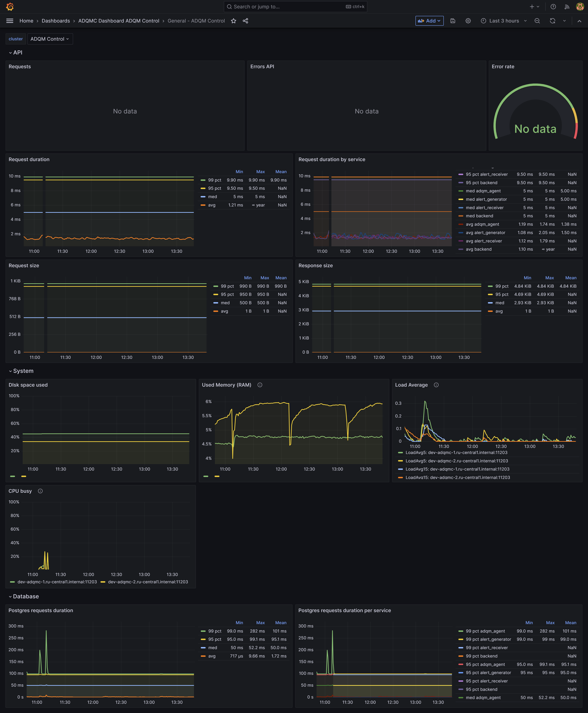Zoom out the dashboard time range
The height and width of the screenshot is (713, 588).
(x=537, y=21)
